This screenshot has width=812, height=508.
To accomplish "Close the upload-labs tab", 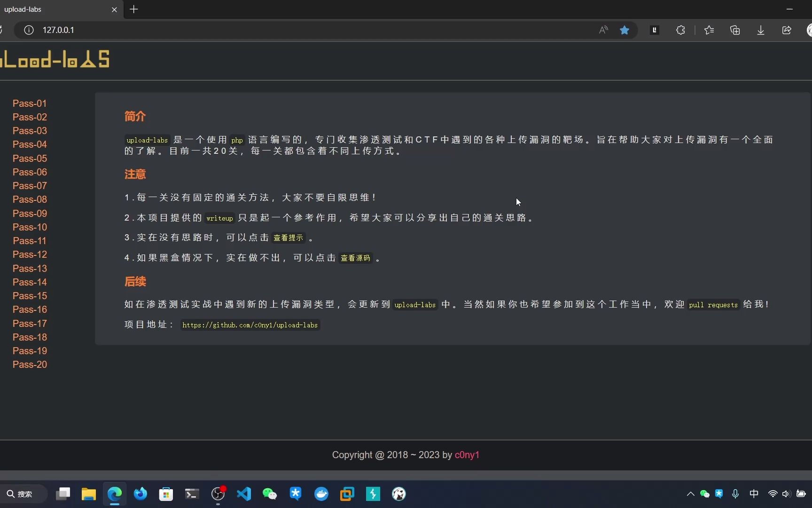I will (114, 9).
